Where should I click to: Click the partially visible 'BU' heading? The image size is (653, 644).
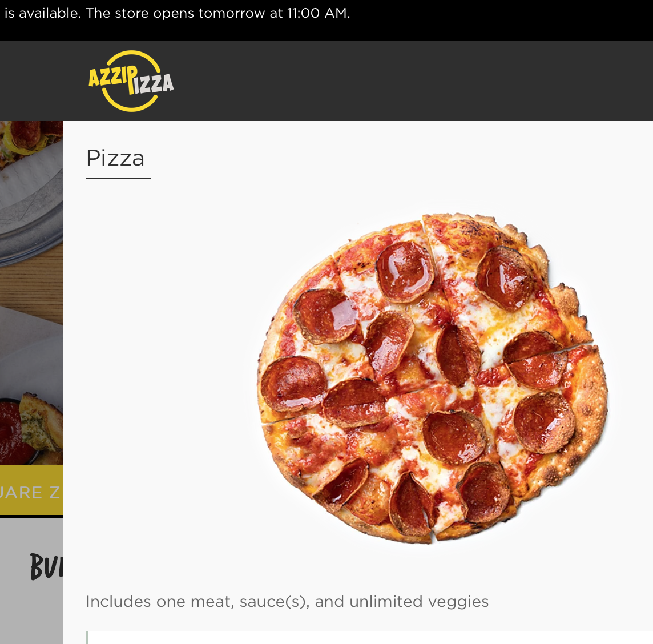coord(46,566)
